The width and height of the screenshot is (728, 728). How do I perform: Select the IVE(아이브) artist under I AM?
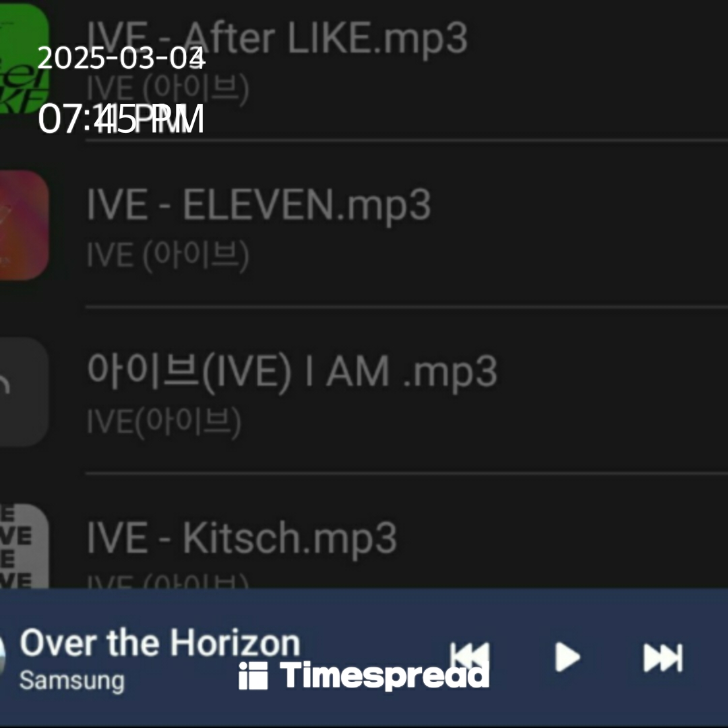coord(164,421)
